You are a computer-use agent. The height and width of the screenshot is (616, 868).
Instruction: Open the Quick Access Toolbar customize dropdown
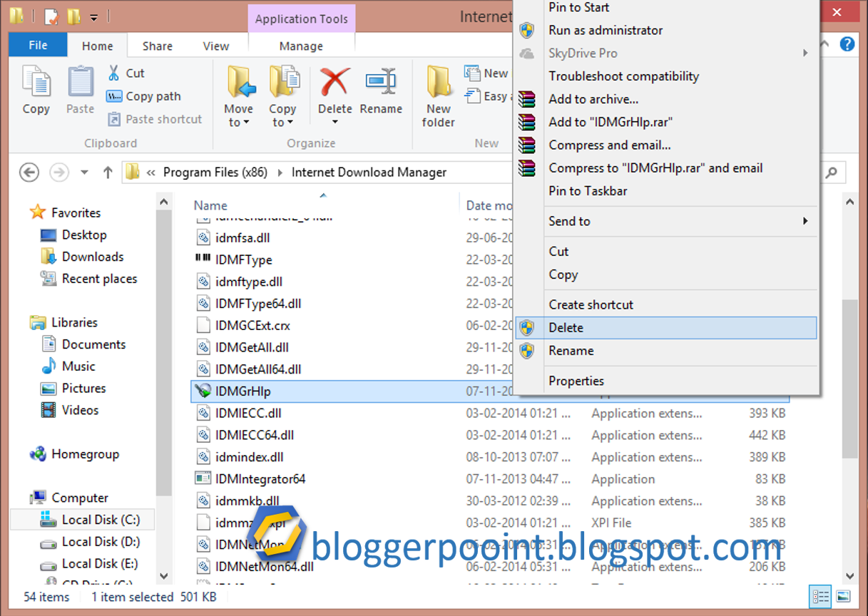tap(95, 16)
